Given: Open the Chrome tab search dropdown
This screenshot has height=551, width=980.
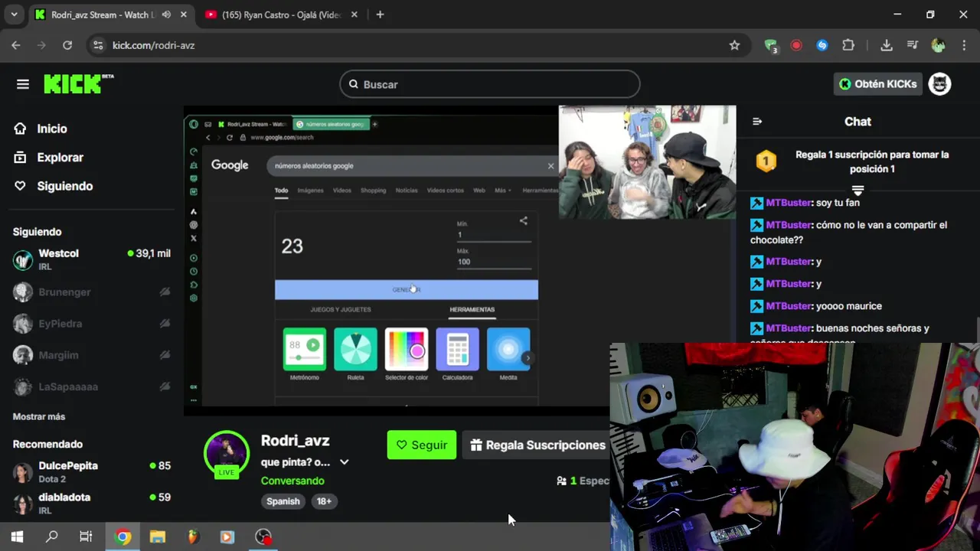Looking at the screenshot, I should point(14,15).
